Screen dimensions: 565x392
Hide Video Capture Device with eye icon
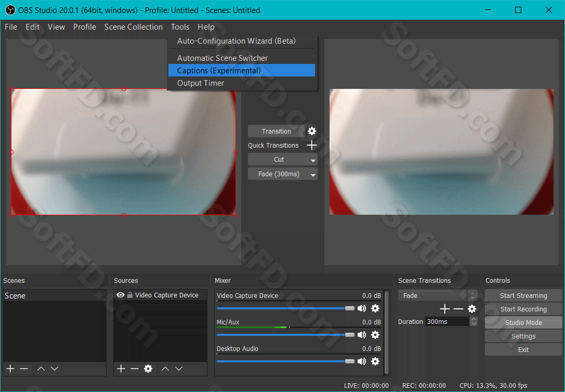[121, 295]
